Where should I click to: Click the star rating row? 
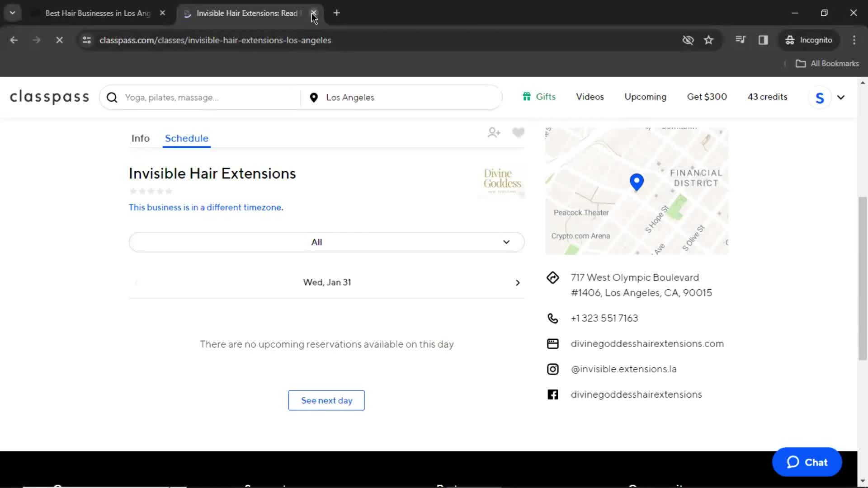[151, 191]
